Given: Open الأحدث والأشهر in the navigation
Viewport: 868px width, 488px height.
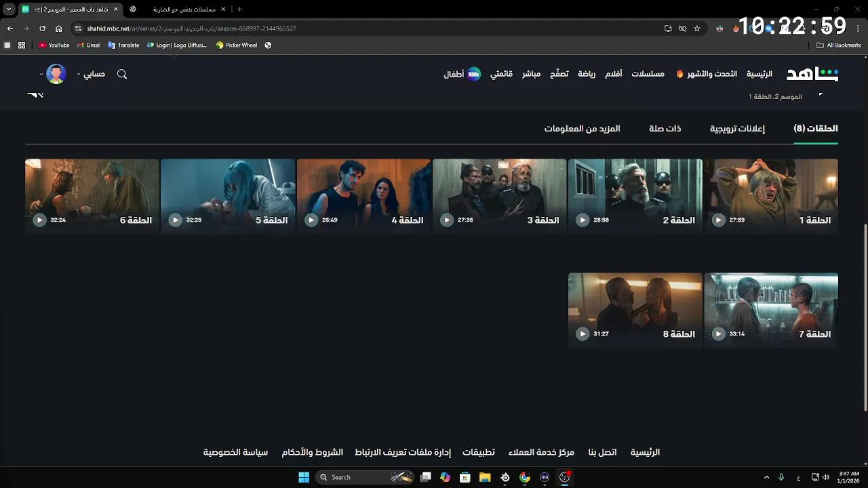Looking at the screenshot, I should (x=707, y=74).
